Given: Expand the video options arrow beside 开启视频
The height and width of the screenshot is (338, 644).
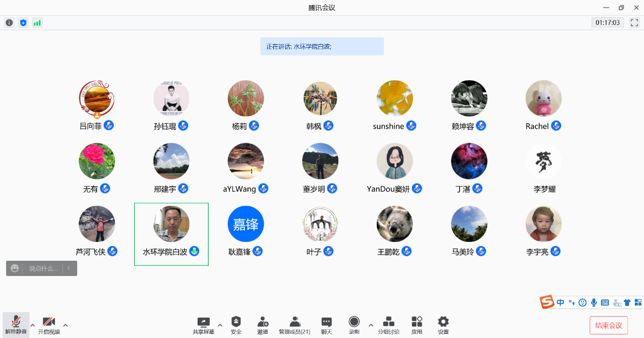Looking at the screenshot, I should pyautogui.click(x=66, y=325).
